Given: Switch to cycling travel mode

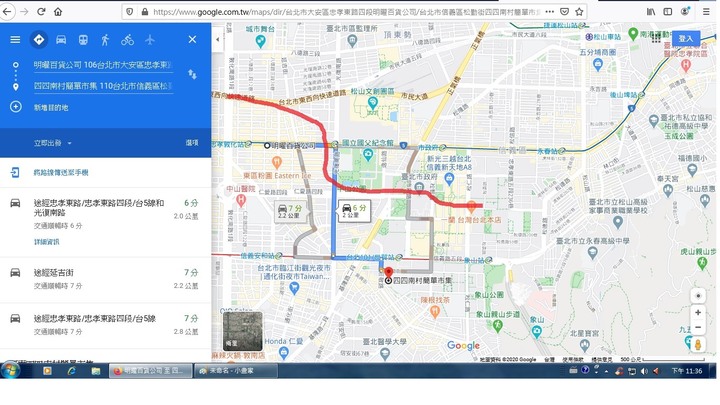Looking at the screenshot, I should pos(127,40).
